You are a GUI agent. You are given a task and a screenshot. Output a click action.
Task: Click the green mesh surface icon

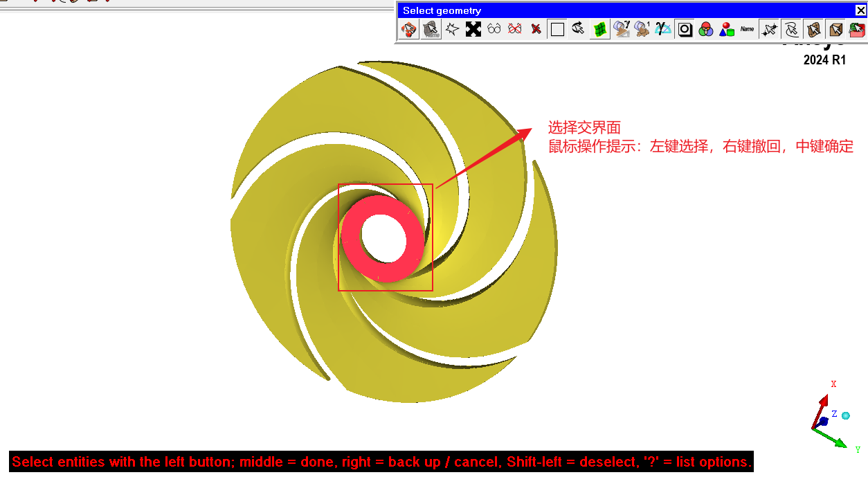599,29
